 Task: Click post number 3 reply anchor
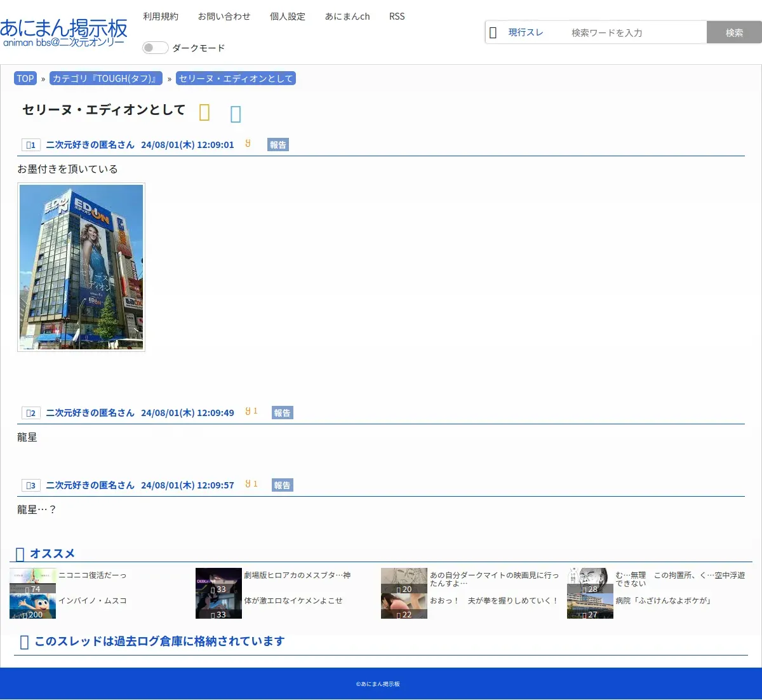coord(30,485)
